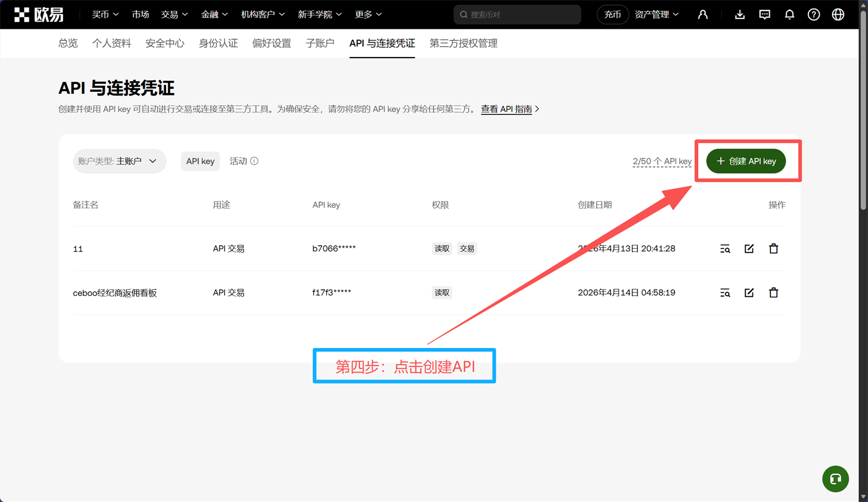Delete the API key named 11
Screen dimensions: 868x502
point(774,249)
